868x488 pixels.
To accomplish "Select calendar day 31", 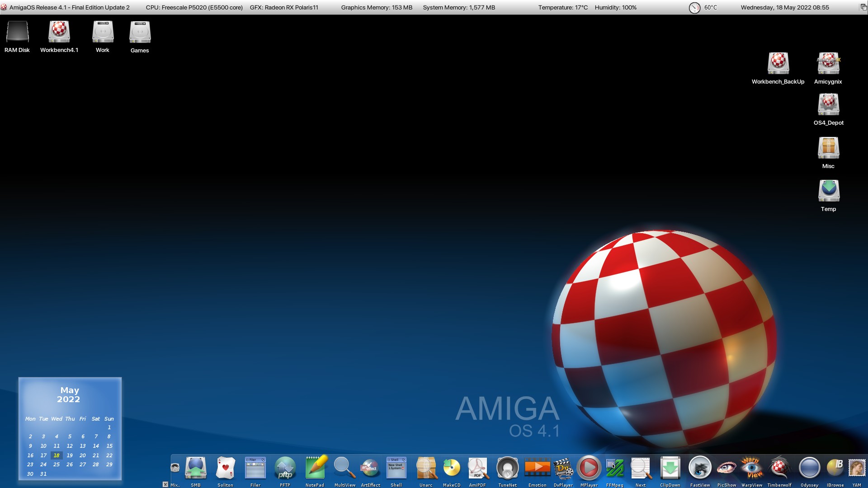I will (43, 474).
